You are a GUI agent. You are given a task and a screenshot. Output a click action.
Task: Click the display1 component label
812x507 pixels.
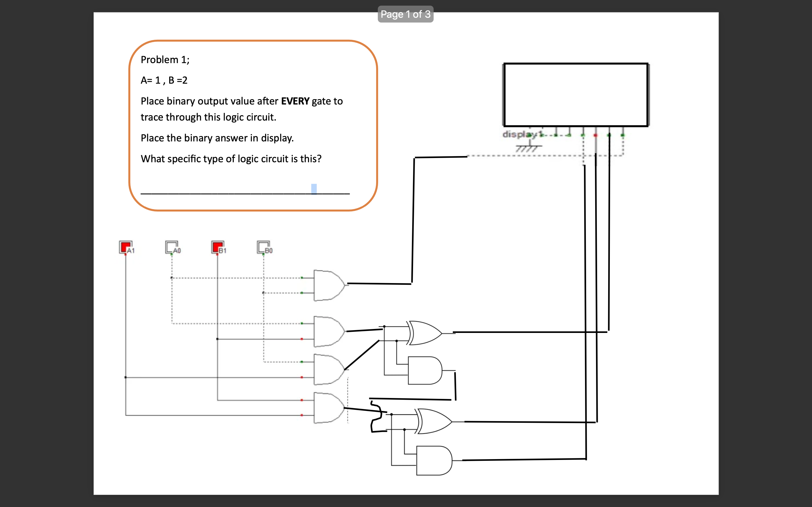coord(522,134)
